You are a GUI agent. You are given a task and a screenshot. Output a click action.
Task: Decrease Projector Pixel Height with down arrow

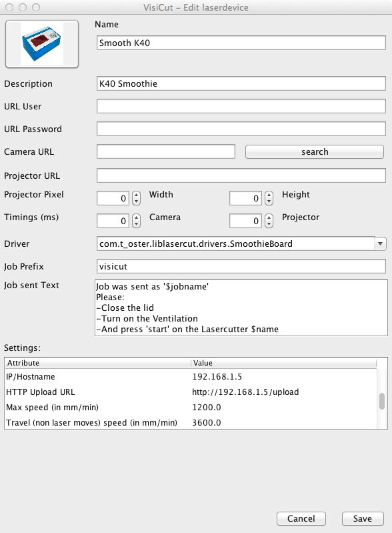click(269, 201)
